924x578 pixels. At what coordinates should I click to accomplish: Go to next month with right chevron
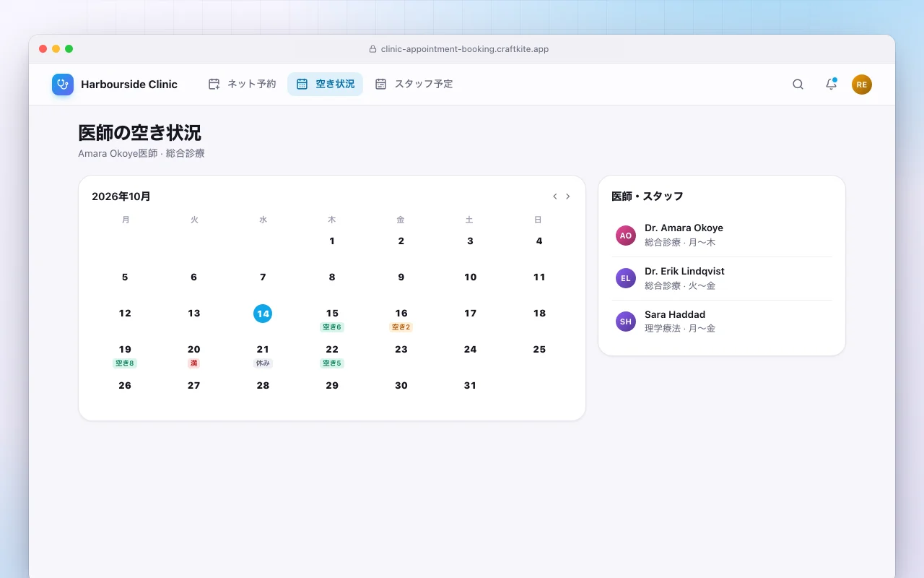click(x=568, y=197)
